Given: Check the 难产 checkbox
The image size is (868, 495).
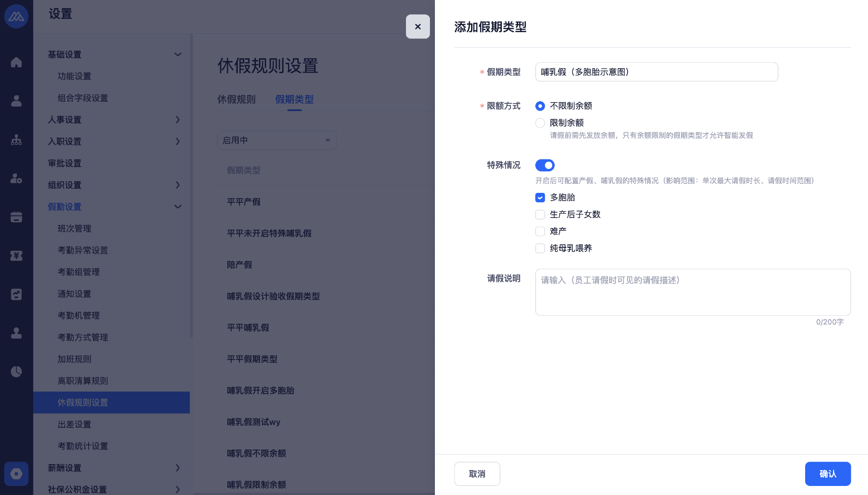Looking at the screenshot, I should (540, 231).
